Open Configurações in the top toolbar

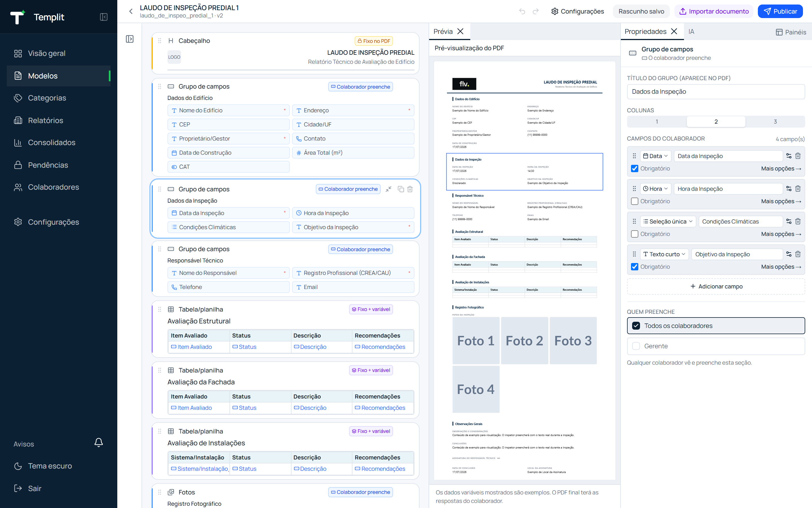pos(577,11)
